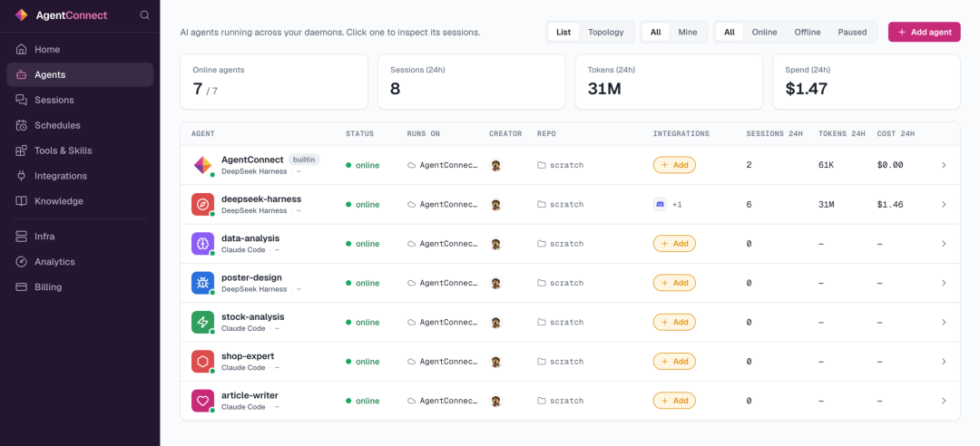Click the shop-expert hexagon avatar icon
The height and width of the screenshot is (446, 980).
coord(202,362)
